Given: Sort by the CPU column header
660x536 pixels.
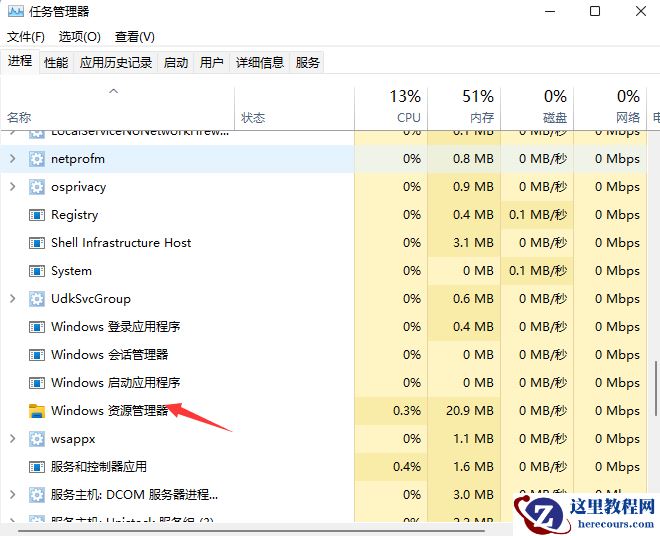Looking at the screenshot, I should pos(391,108).
